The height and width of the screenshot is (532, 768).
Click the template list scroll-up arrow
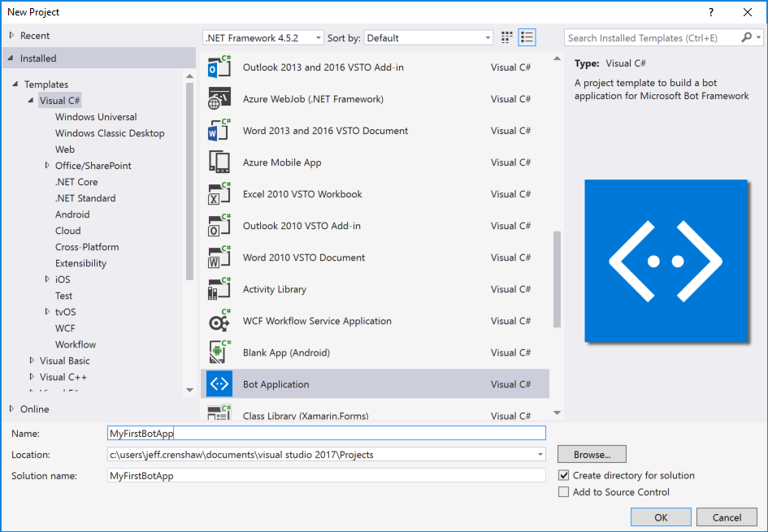coord(557,58)
